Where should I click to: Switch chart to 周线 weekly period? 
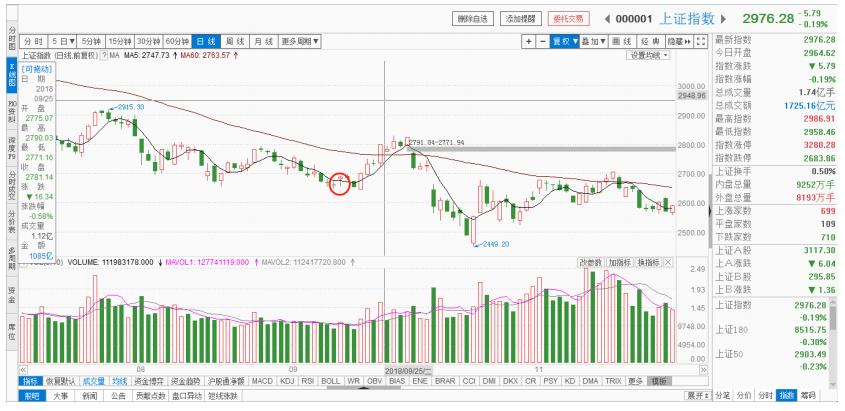click(x=236, y=41)
